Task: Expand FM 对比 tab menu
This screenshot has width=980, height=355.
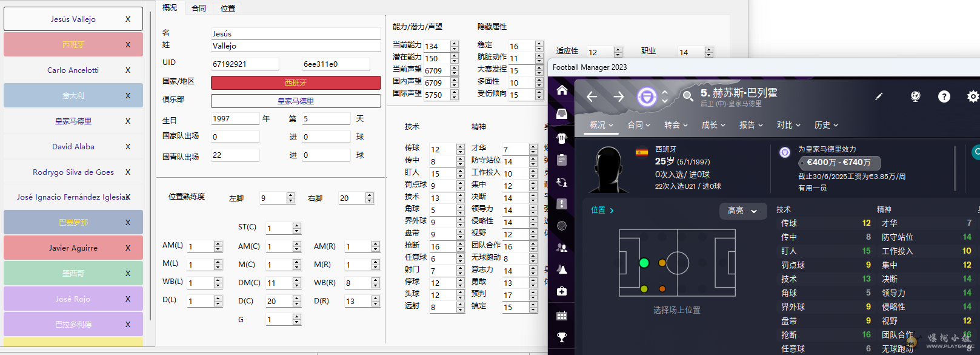Action: coord(788,125)
